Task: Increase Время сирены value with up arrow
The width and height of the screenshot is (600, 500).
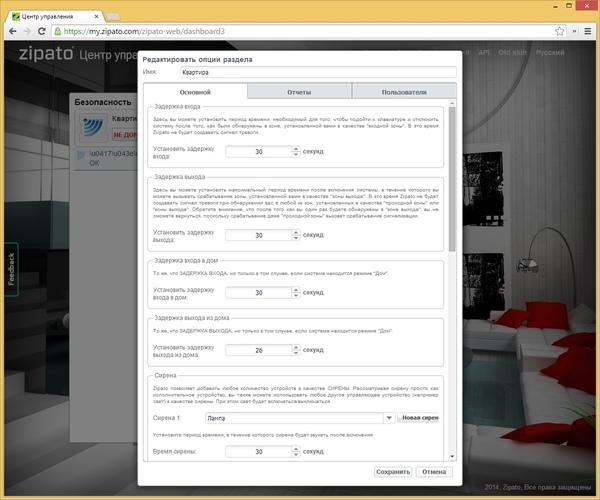Action: [296, 449]
